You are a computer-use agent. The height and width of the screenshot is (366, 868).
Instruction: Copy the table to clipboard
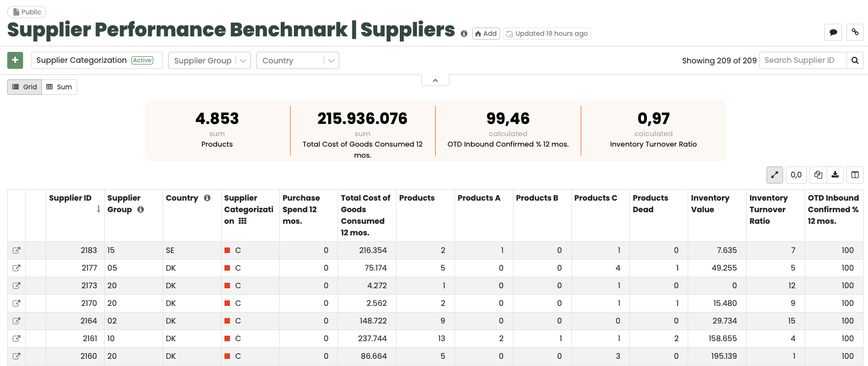tap(818, 175)
